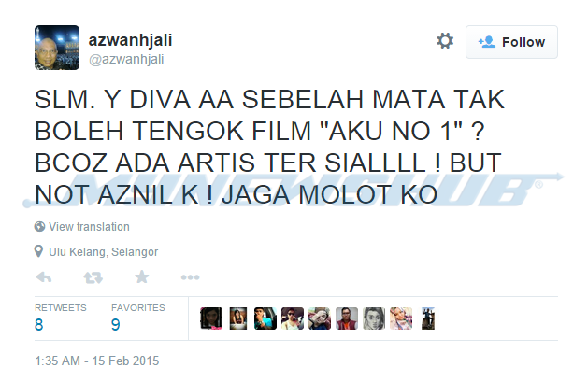Click the location pin icon
The width and height of the screenshot is (588, 382).
coord(38,251)
